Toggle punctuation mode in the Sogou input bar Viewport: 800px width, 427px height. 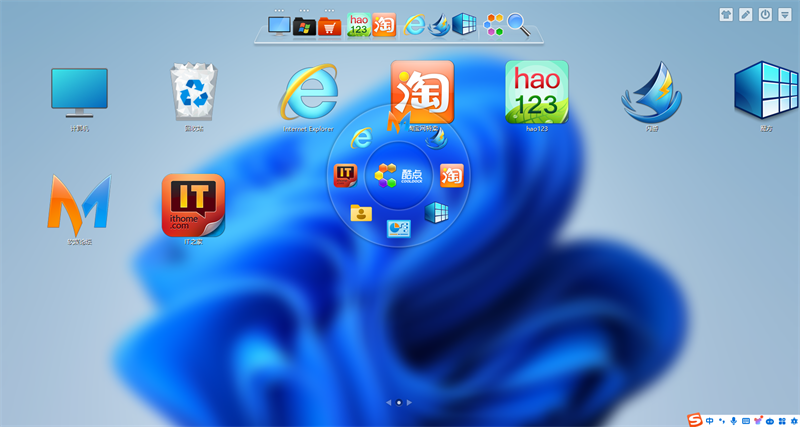tap(722, 420)
